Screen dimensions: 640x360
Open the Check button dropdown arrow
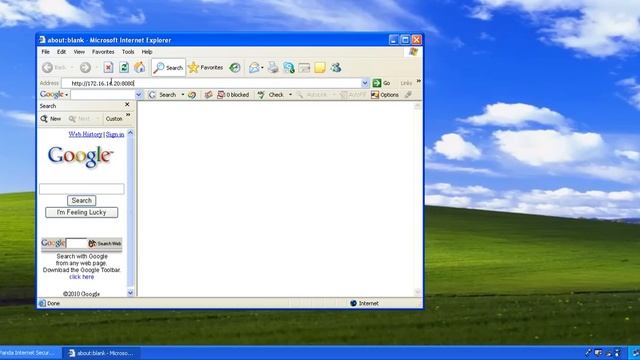tap(290, 95)
